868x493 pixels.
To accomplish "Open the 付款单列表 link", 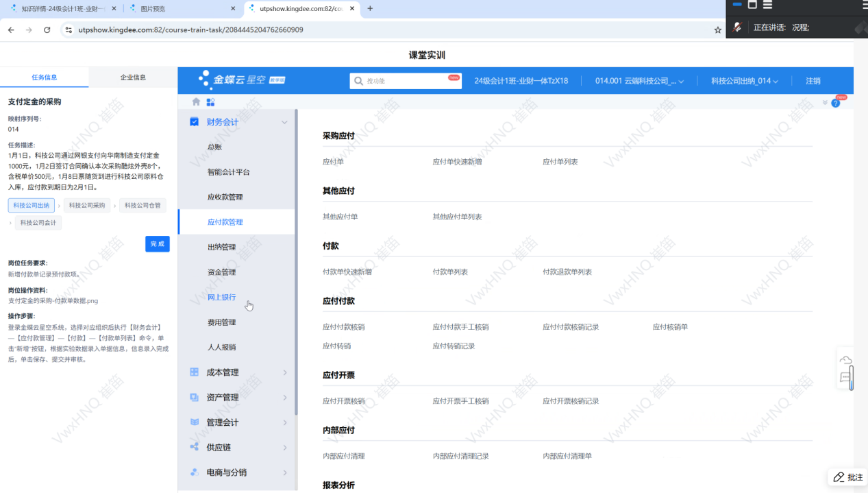I will point(450,272).
